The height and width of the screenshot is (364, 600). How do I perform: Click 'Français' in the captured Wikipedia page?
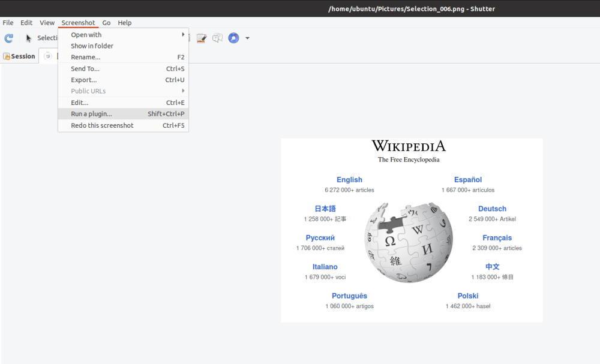click(497, 238)
